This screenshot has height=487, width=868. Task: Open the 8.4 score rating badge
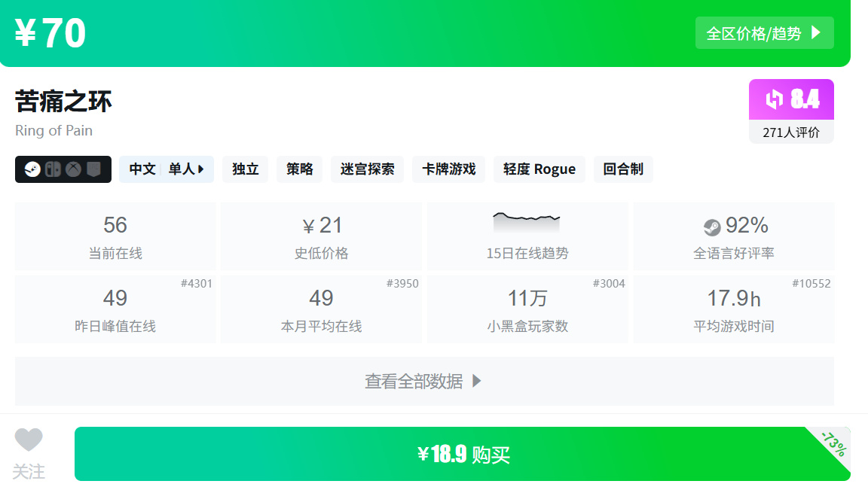[x=791, y=99]
